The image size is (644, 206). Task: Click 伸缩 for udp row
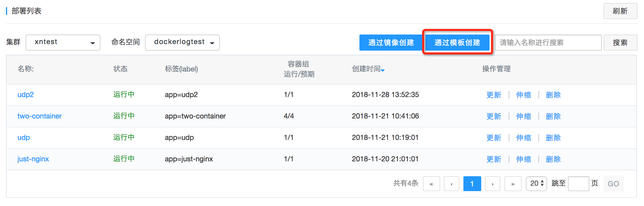click(x=523, y=138)
